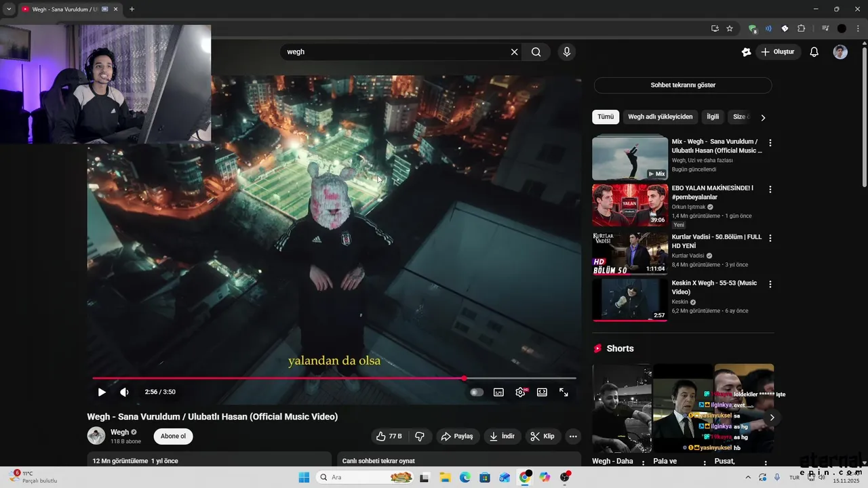Viewport: 868px width, 488px height.
Task: Open options for EBO YALAN MAKİNESİNDE video
Action: [x=770, y=189]
